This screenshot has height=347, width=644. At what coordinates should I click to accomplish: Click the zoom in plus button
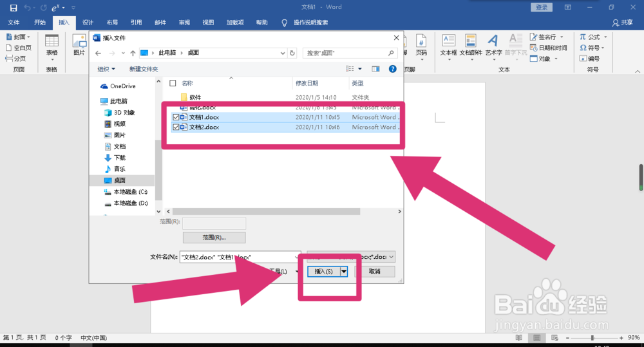coord(621,337)
